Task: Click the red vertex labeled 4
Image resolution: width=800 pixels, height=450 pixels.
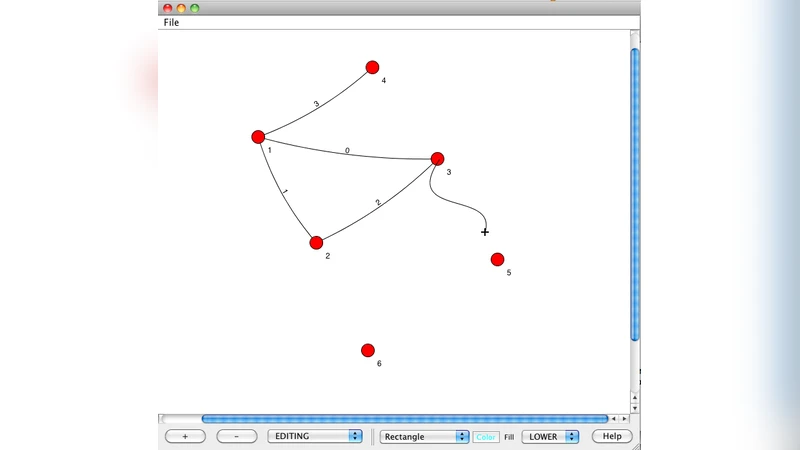Action: [372, 67]
